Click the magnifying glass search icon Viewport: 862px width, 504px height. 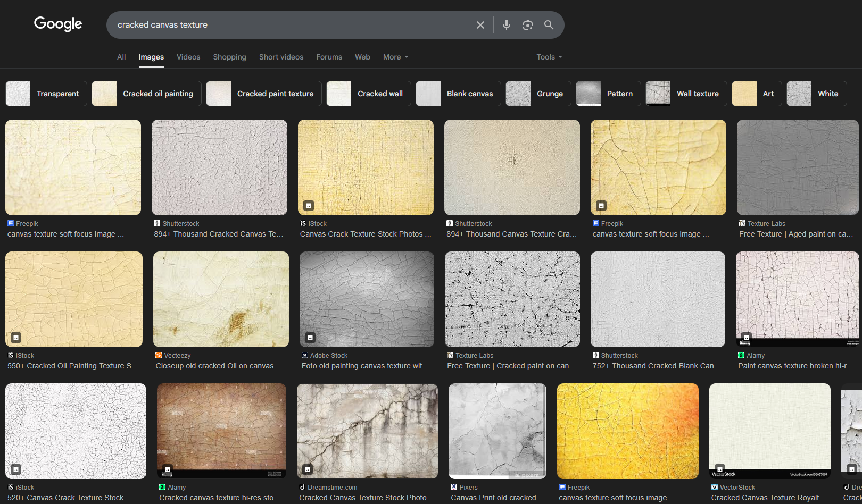point(549,25)
